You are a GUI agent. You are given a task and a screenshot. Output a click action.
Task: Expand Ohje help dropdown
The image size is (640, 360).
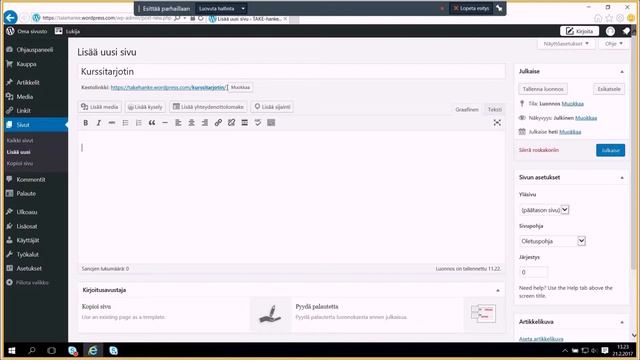coord(613,44)
